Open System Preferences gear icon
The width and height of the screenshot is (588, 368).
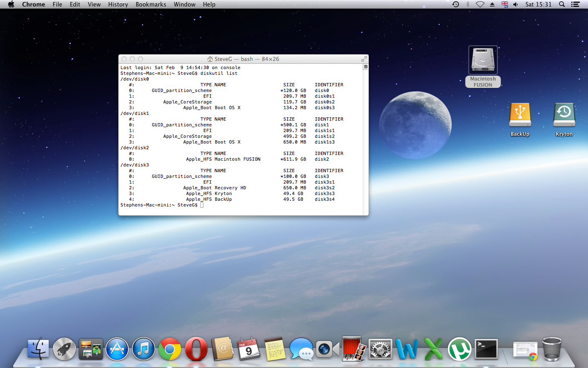(380, 350)
